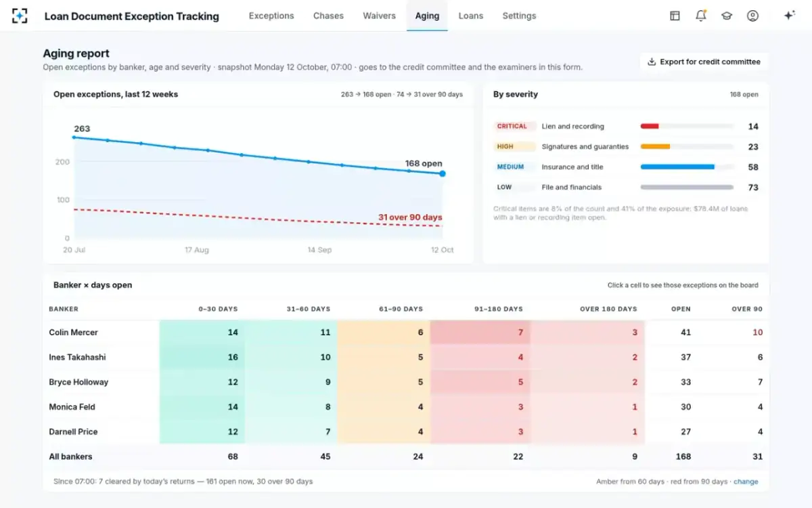Click the '17 Aug' chart axis label
This screenshot has width=812, height=508.
(x=196, y=250)
